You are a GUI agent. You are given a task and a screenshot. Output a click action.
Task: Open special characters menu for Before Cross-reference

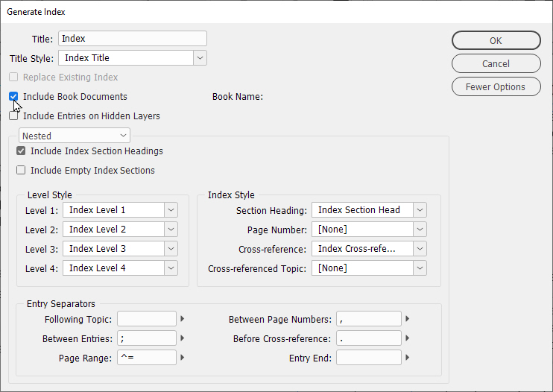pos(408,338)
